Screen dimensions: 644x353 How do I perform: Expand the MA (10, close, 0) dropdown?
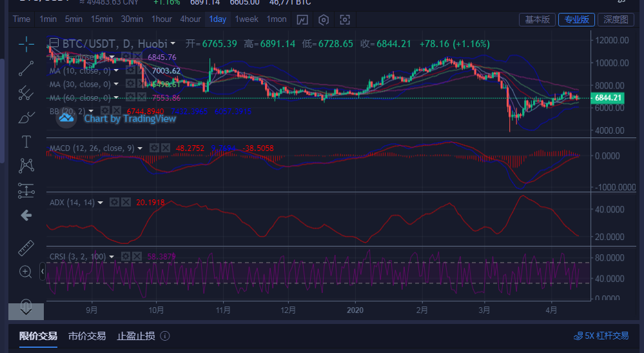pyautogui.click(x=116, y=70)
